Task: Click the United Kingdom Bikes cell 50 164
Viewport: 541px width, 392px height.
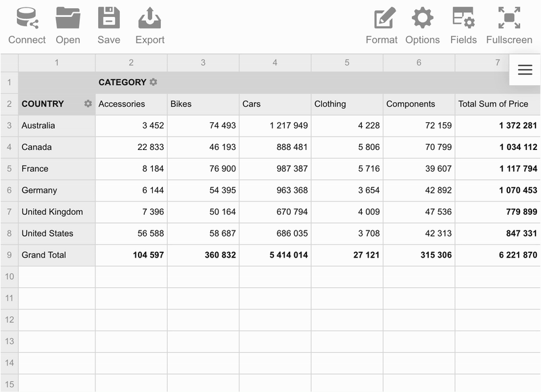Action: 204,212
